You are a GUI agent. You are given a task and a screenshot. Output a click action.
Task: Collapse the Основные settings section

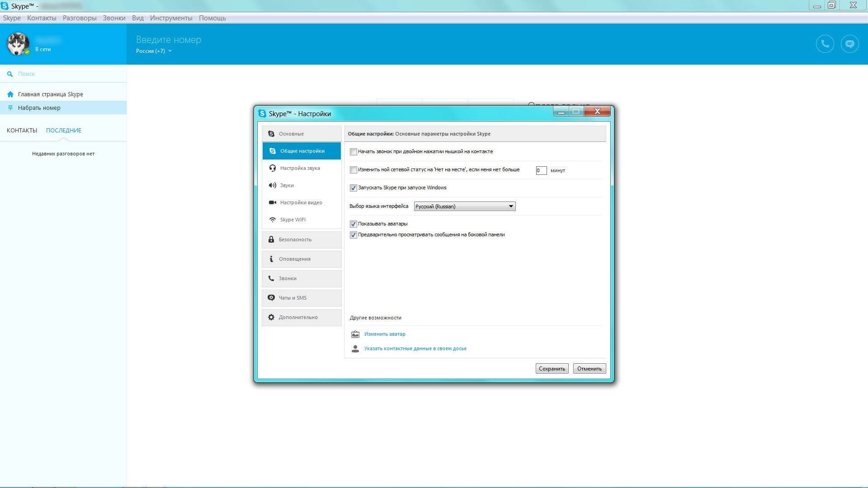(302, 134)
